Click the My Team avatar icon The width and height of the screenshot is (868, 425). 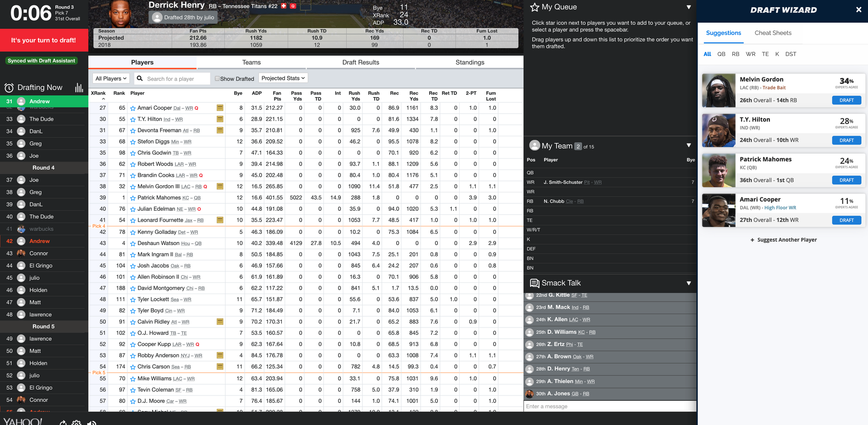pos(535,145)
